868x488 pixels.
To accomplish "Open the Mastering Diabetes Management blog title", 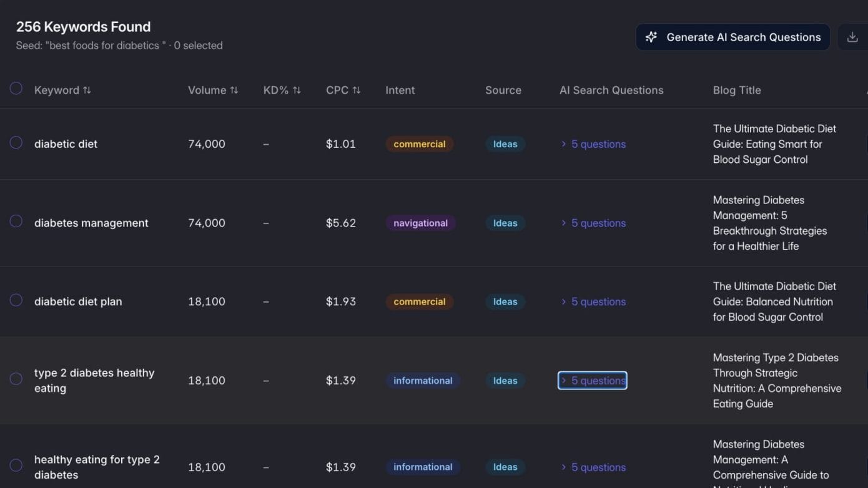I will click(769, 223).
